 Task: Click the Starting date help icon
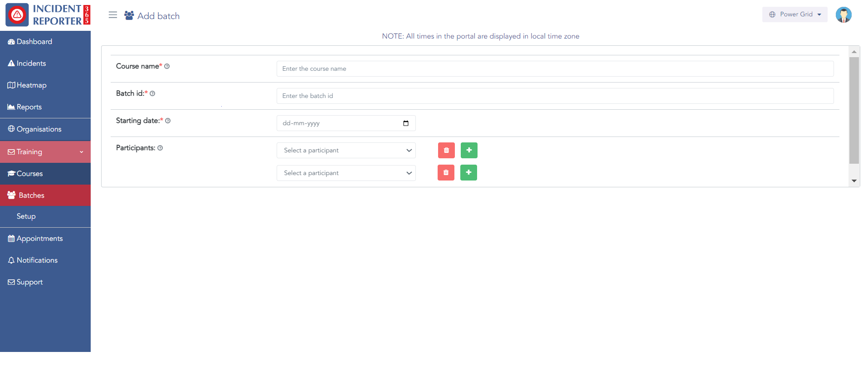(168, 121)
